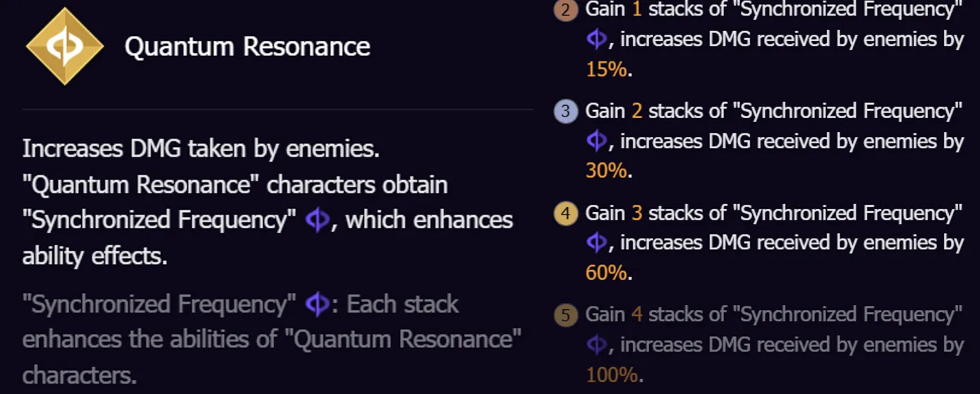Select the bronze tier 2 badge
The height and width of the screenshot is (394, 980).
[x=566, y=10]
